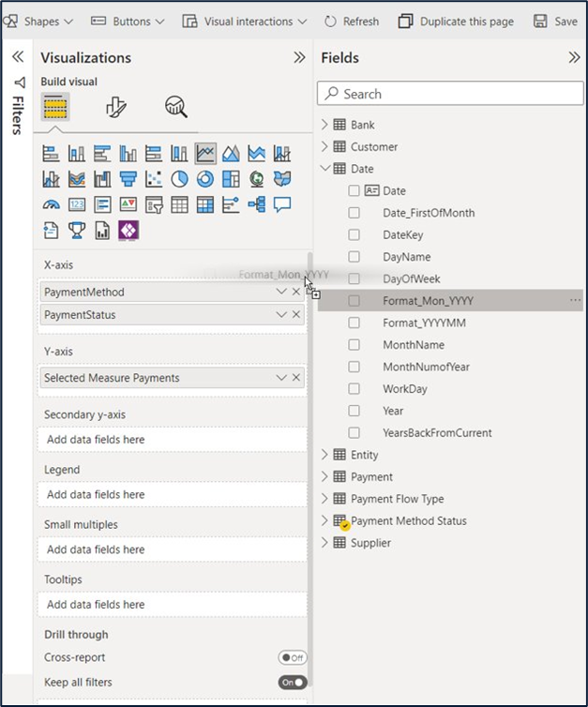
Task: Click Duplicate this page
Action: [x=457, y=22]
